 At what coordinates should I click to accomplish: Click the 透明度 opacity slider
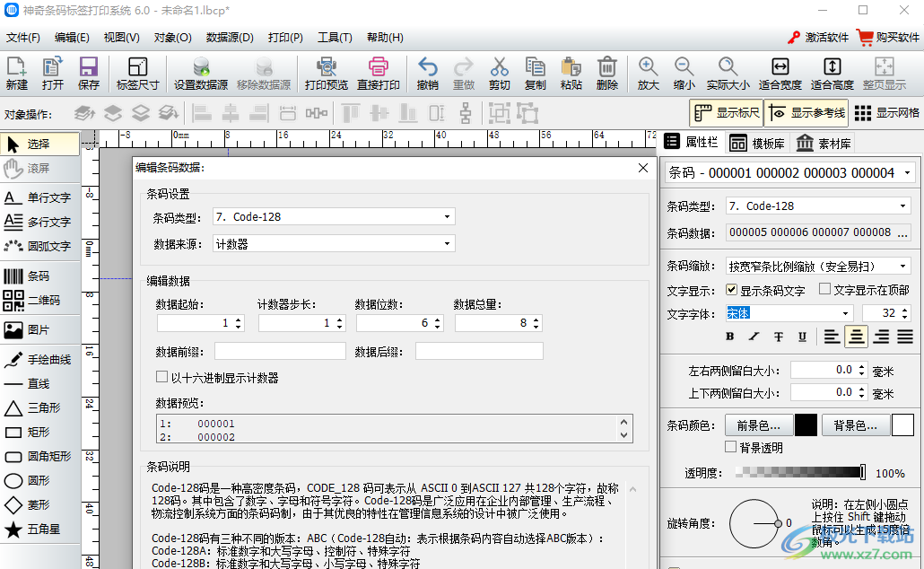pyautogui.click(x=801, y=472)
